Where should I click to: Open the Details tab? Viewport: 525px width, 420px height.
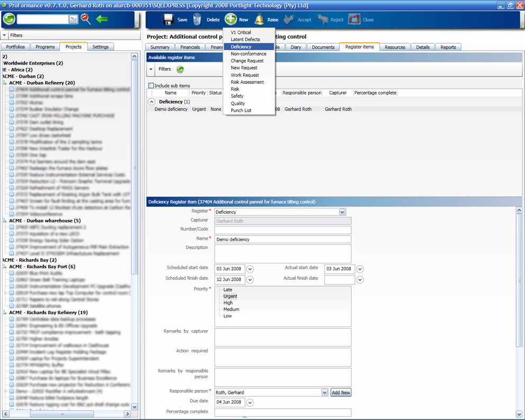[x=423, y=47]
